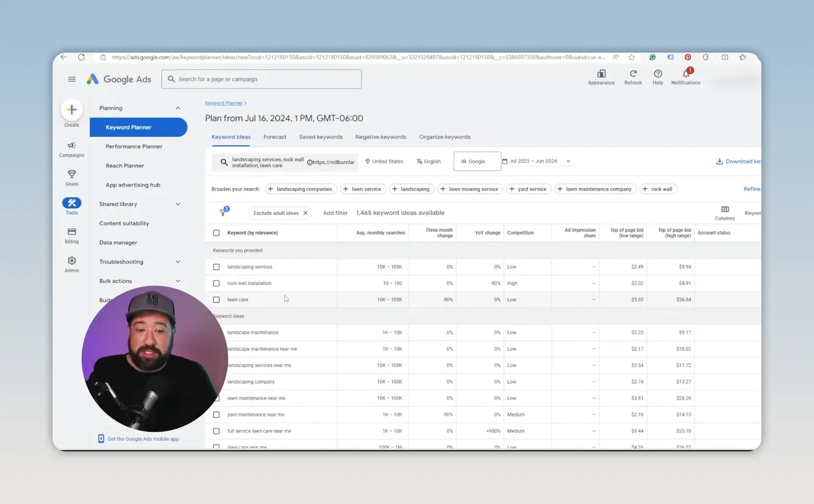Switch to the Organize keywords tab
Image resolution: width=814 pixels, height=504 pixels.
(445, 137)
